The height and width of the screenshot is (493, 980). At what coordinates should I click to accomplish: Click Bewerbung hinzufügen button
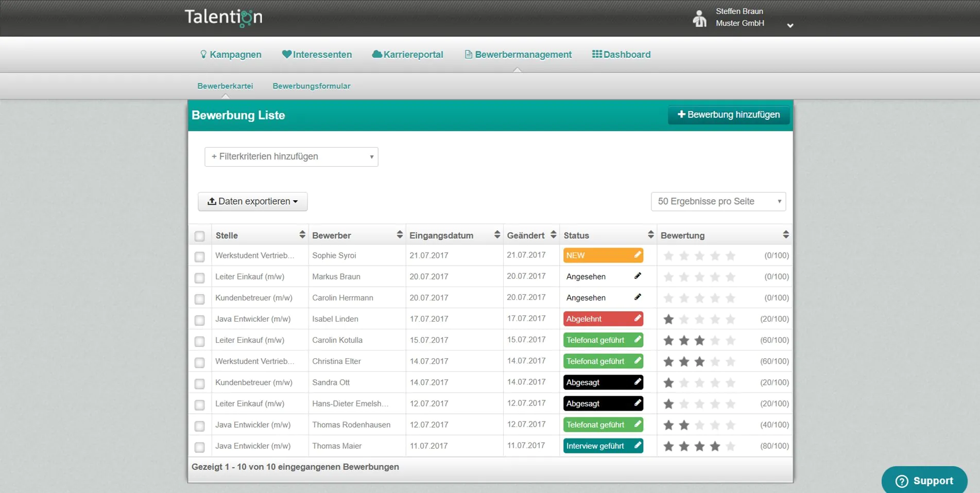pos(729,115)
